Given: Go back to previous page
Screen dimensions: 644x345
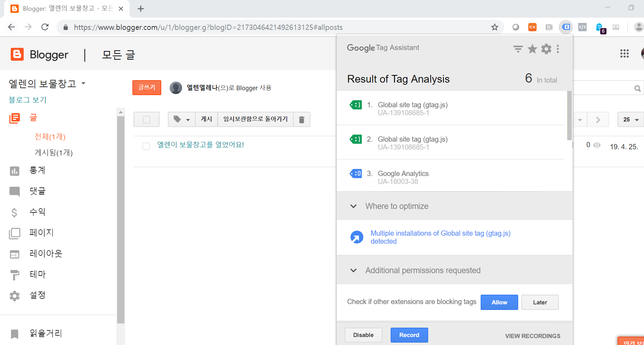Looking at the screenshot, I should [x=11, y=27].
